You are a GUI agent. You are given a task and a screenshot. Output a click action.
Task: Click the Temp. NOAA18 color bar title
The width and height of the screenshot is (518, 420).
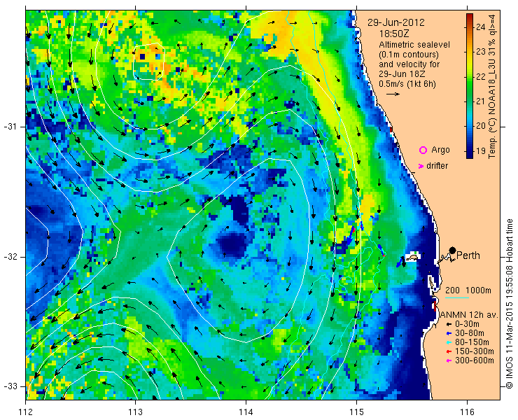tap(492, 86)
